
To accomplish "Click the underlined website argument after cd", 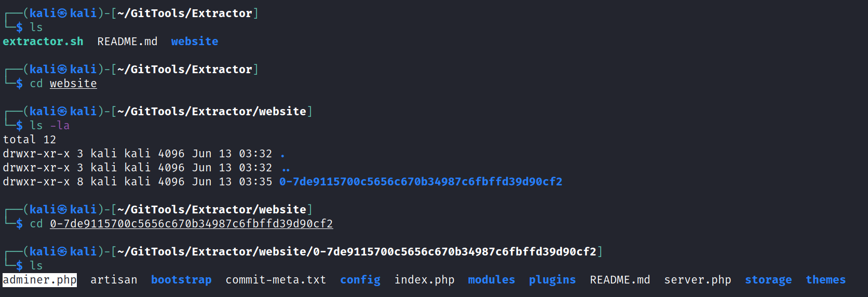I will [73, 84].
